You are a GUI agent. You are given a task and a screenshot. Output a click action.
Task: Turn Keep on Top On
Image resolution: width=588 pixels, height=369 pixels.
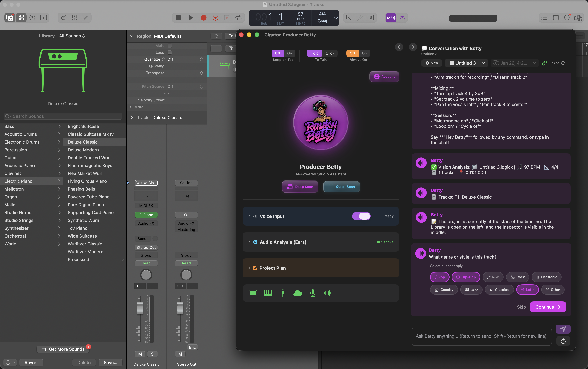point(289,53)
